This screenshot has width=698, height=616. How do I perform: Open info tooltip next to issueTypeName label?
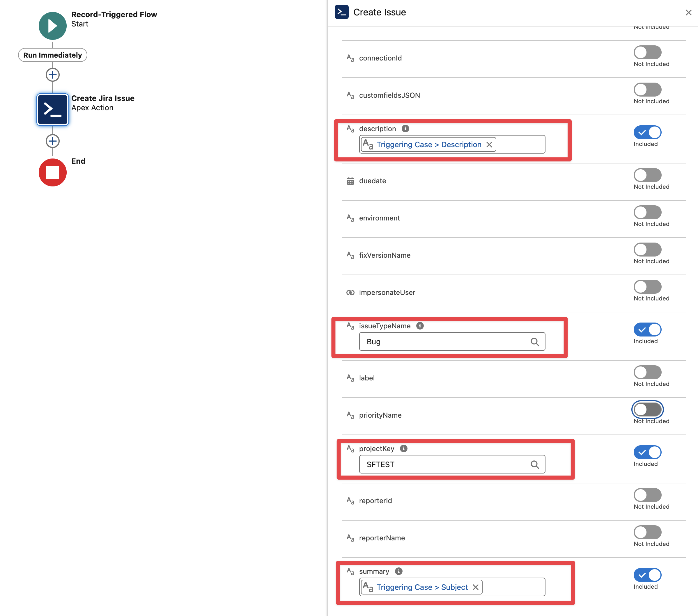pos(420,326)
